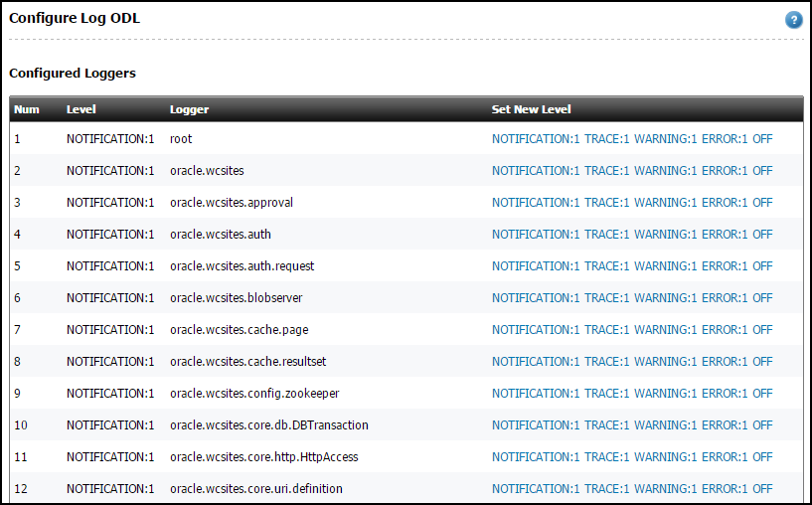The image size is (812, 505).
Task: Select the root logger name
Action: click(181, 139)
